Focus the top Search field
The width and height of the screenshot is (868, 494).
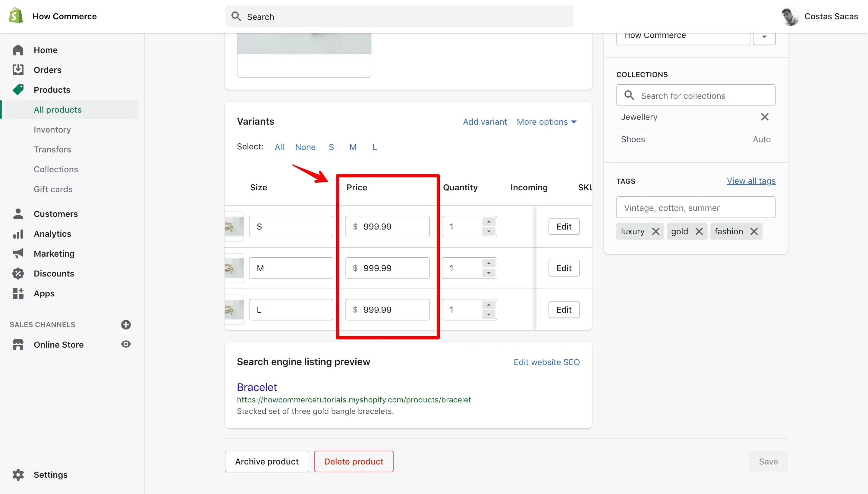(400, 16)
